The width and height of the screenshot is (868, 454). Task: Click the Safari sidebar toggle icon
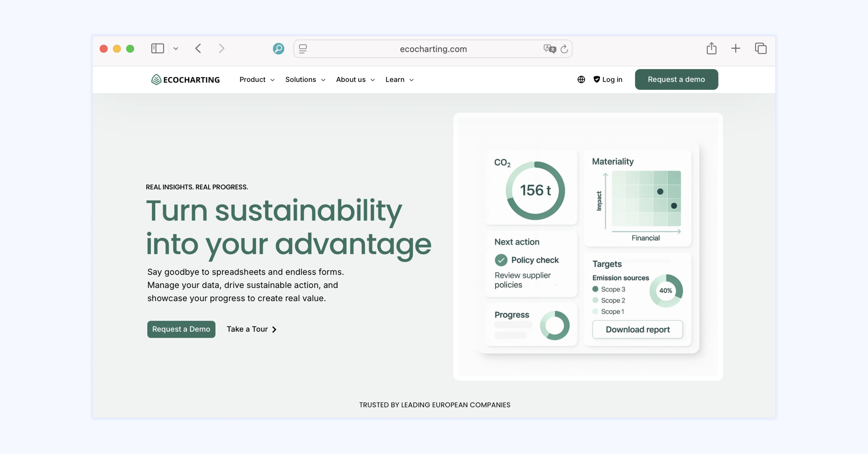[157, 49]
